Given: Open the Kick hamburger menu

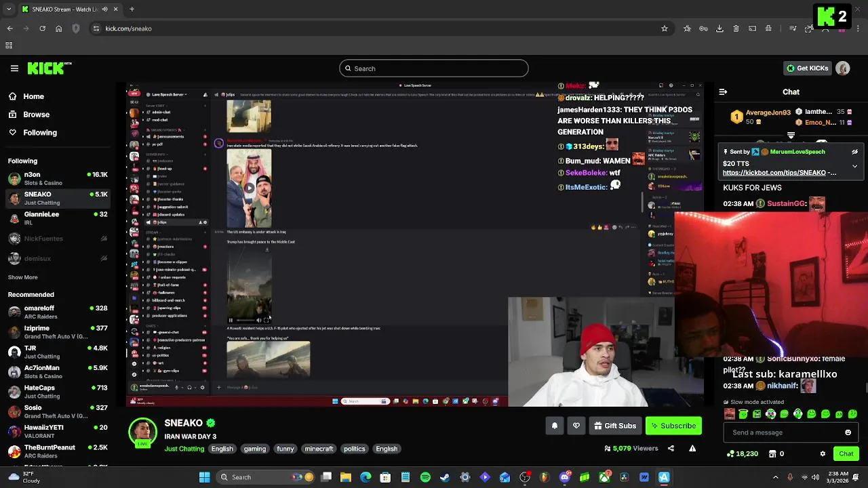Looking at the screenshot, I should (14, 68).
